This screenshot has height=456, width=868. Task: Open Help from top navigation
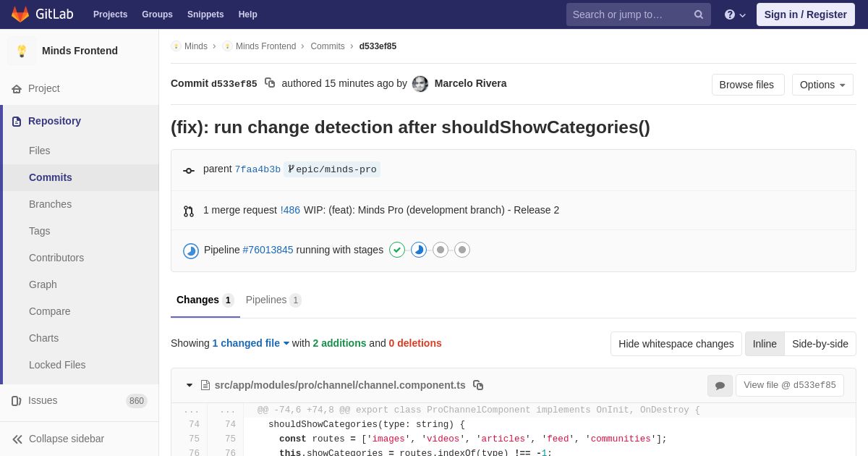coord(248,14)
